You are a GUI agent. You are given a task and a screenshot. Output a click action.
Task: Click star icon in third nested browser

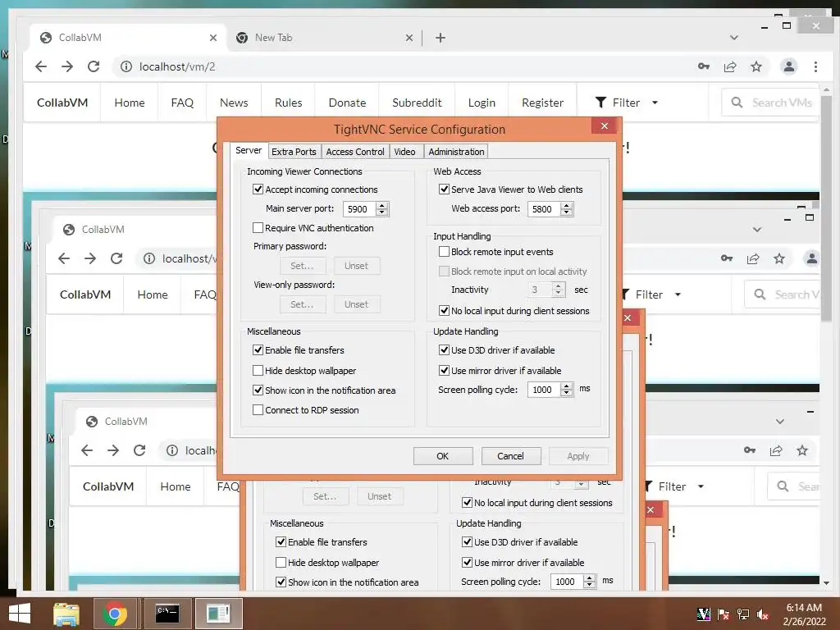click(x=802, y=450)
